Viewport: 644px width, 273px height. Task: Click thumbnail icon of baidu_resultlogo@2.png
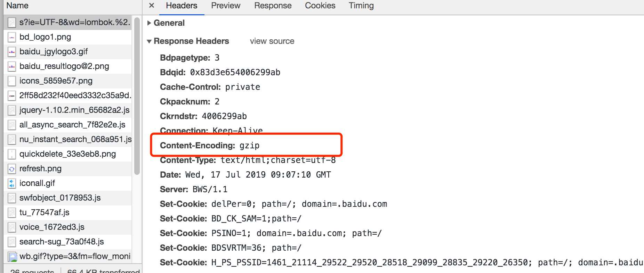click(x=12, y=67)
